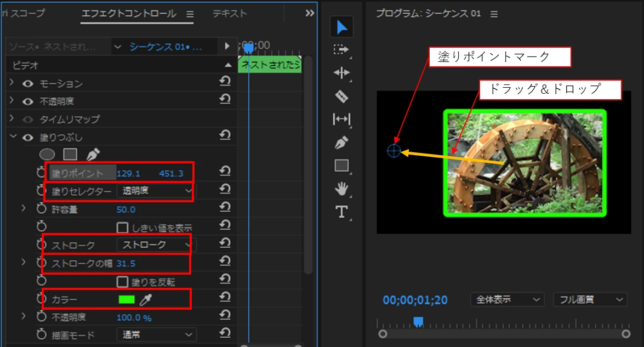Click program timecode 00;00;01;20
The height and width of the screenshot is (347, 644).
pyautogui.click(x=415, y=300)
